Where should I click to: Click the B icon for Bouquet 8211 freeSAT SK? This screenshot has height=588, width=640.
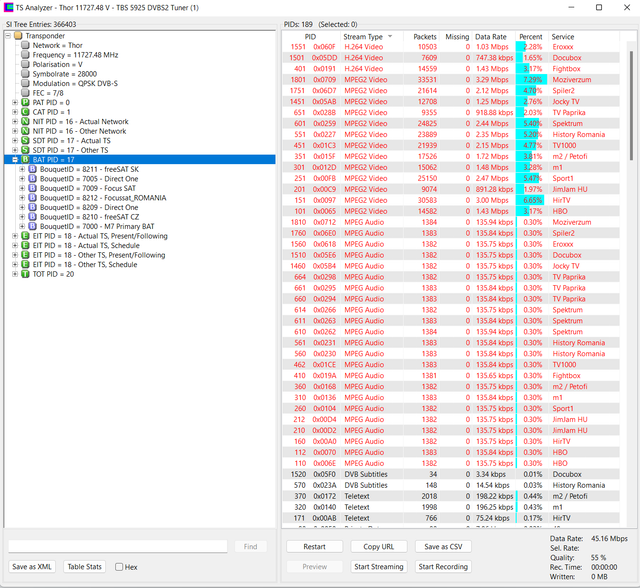pos(33,169)
